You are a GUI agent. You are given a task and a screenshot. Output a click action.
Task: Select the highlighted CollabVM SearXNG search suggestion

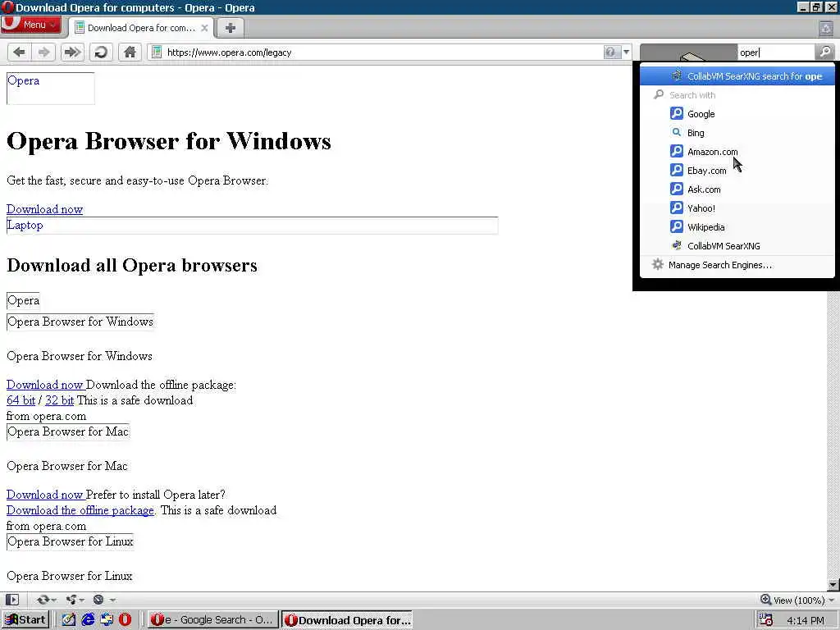tap(737, 76)
